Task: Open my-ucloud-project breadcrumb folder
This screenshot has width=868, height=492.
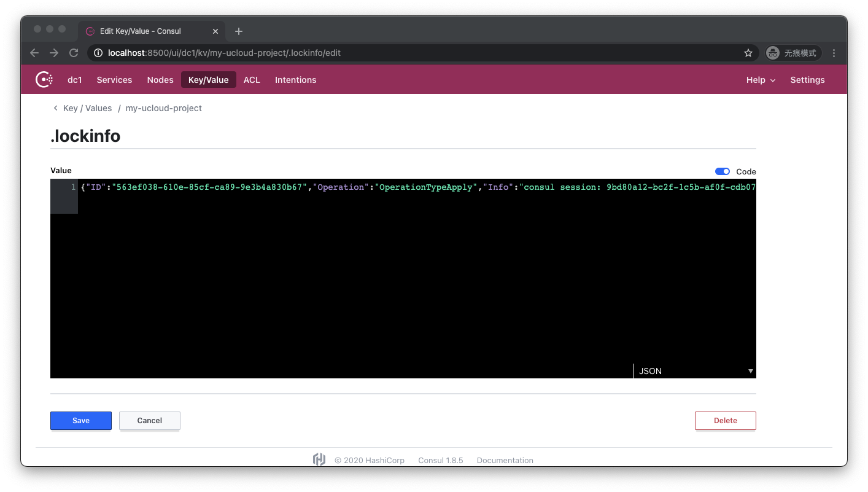Action: point(164,108)
